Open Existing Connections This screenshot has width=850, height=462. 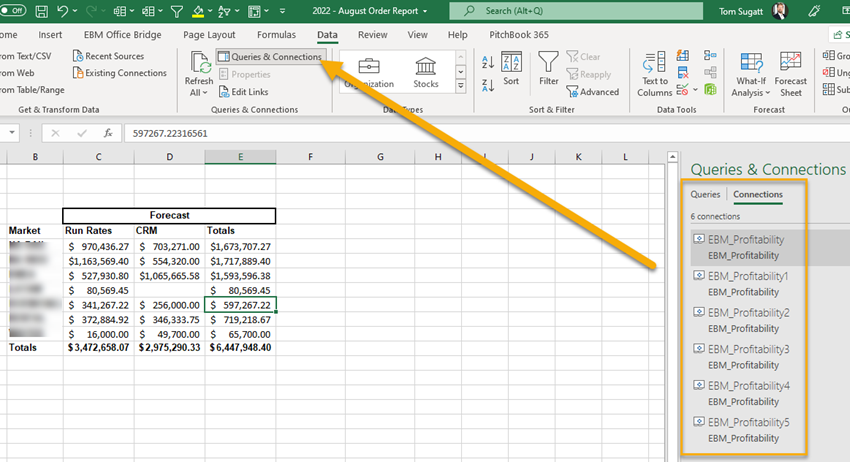(120, 73)
